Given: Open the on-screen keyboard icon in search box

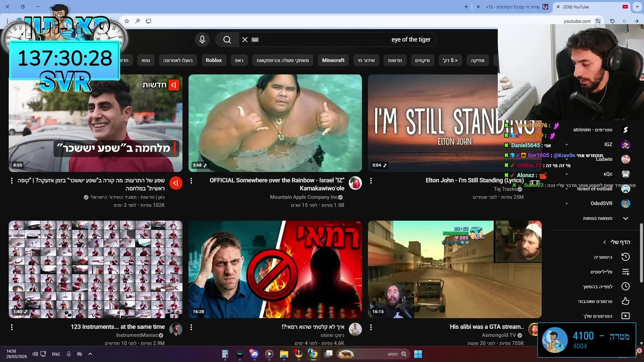Looking at the screenshot, I should pyautogui.click(x=255, y=40).
